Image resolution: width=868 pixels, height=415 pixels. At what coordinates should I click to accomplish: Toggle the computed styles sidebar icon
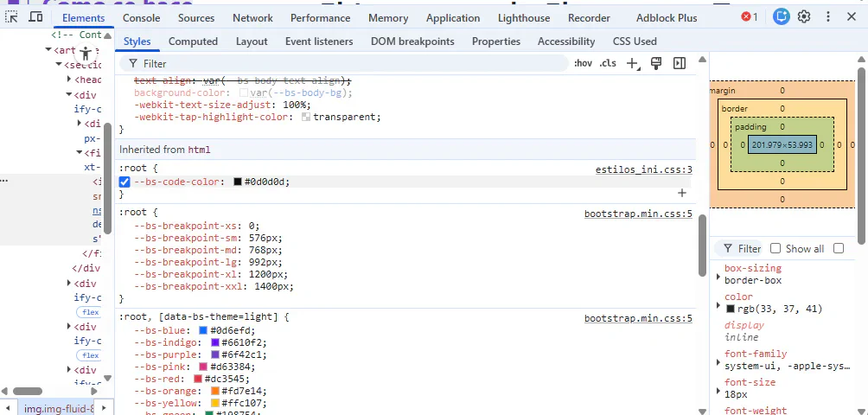[x=680, y=63]
